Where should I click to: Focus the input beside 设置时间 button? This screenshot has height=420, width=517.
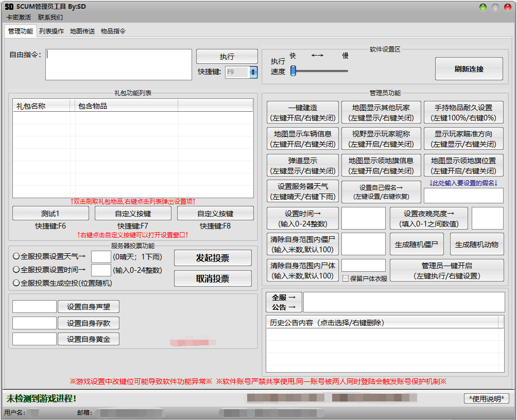[364, 218]
